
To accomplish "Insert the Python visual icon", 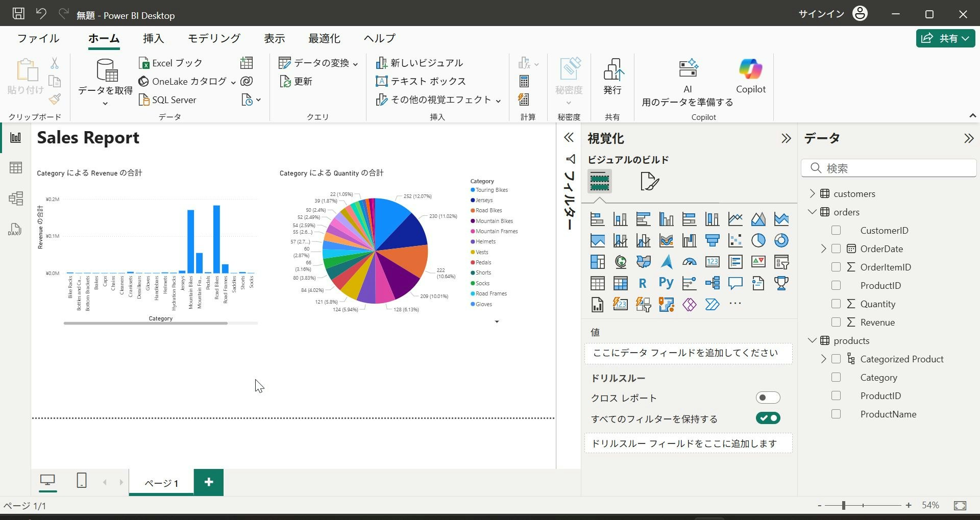I will [666, 283].
